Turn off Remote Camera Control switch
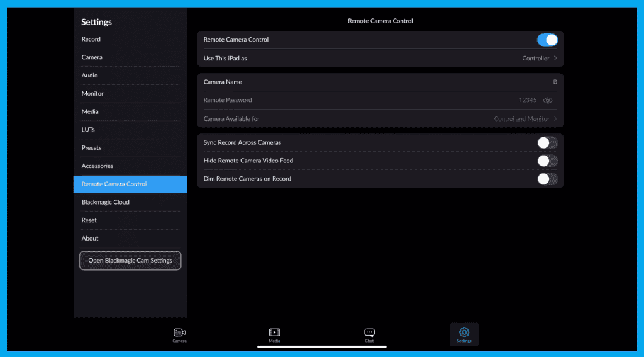The width and height of the screenshot is (644, 357). pyautogui.click(x=547, y=40)
